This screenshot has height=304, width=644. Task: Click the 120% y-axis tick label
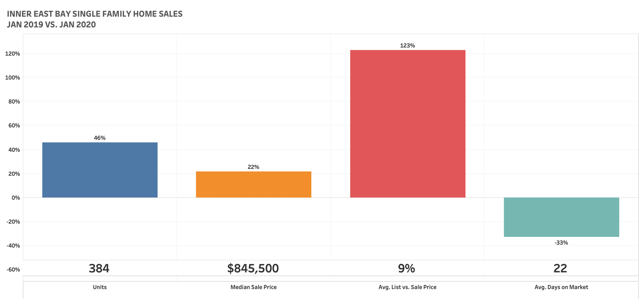pos(13,54)
